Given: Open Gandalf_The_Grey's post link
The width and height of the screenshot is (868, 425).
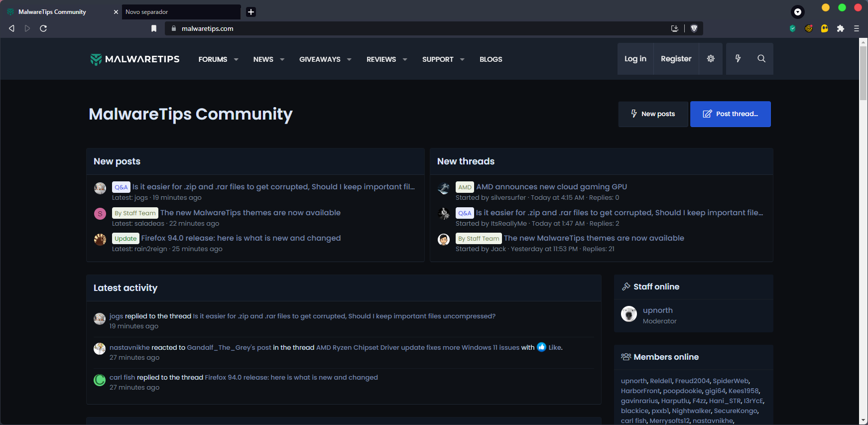Looking at the screenshot, I should (229, 347).
